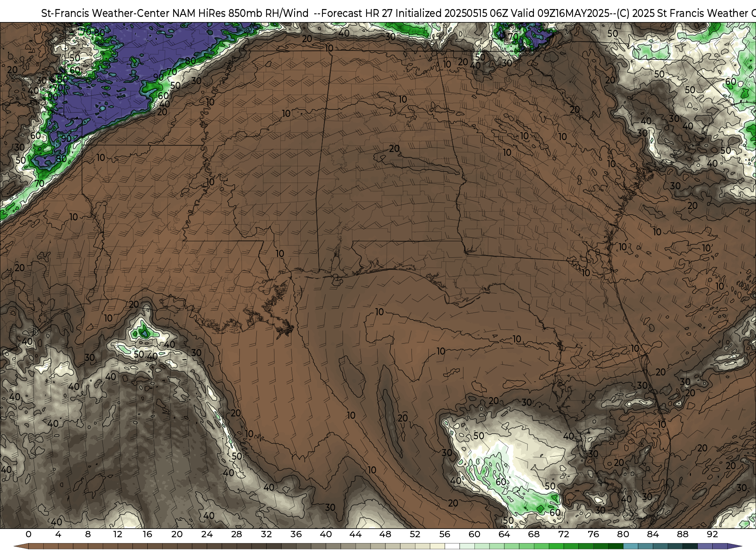Click the colorbar label '56'
This screenshot has height=551, width=756.
click(445, 534)
